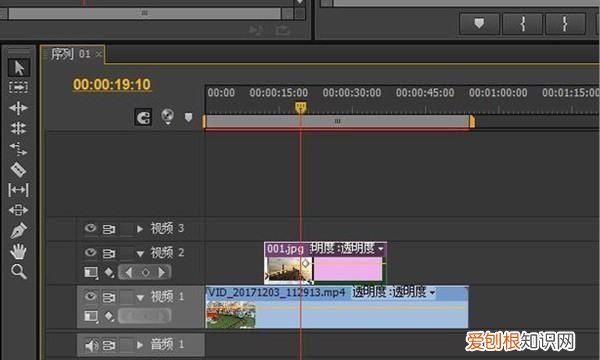600x360 pixels.
Task: Collapse the 视频 1 track
Action: click(x=140, y=297)
